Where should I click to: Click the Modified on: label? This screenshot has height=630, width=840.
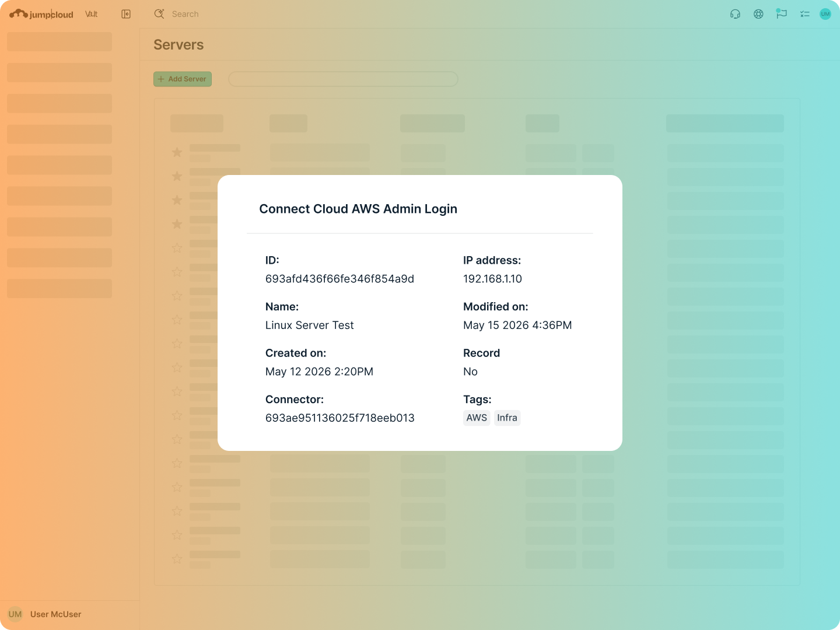click(x=495, y=307)
